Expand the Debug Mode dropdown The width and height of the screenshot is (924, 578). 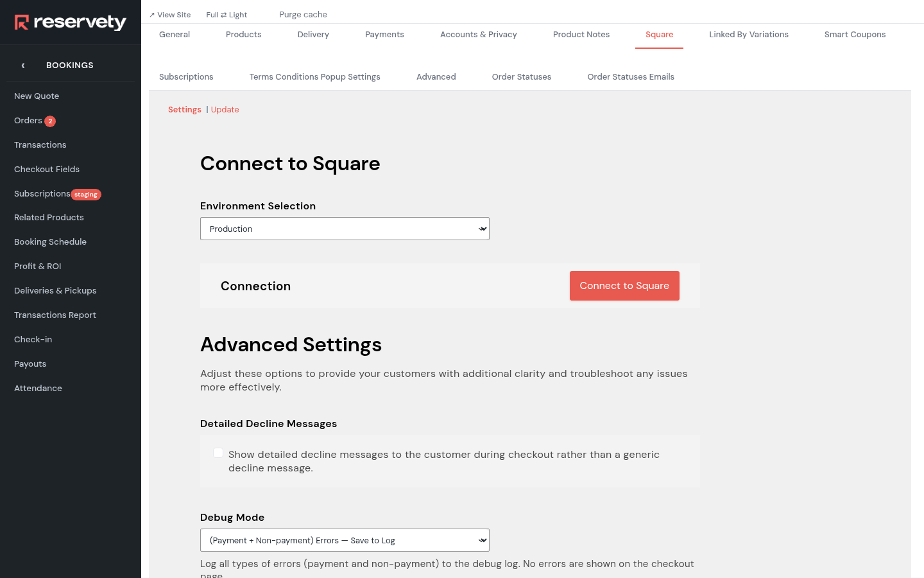[x=345, y=540]
